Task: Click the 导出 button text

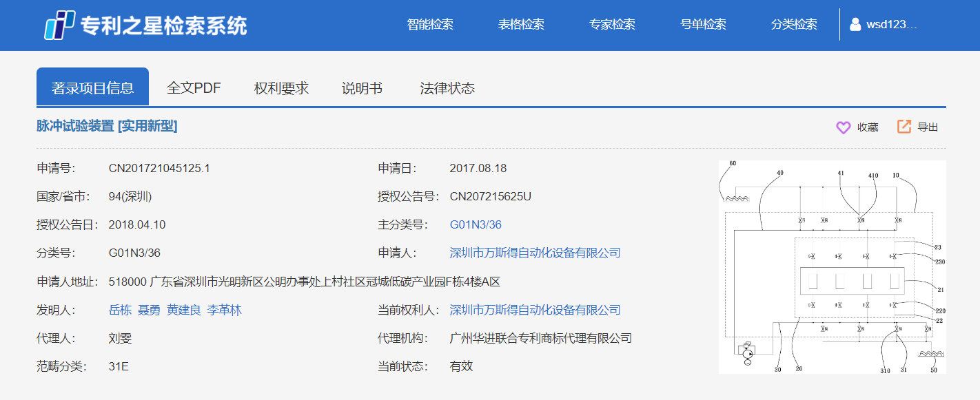Action: click(928, 127)
